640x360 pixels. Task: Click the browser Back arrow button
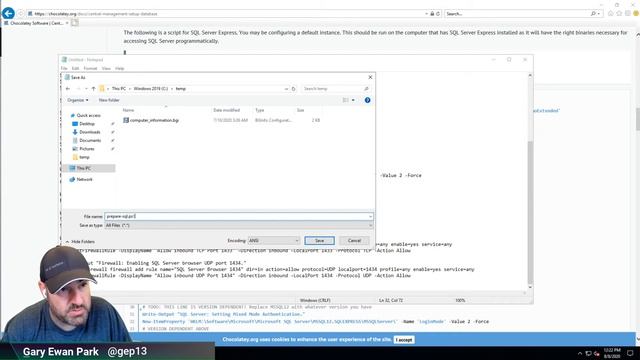coord(8,13)
